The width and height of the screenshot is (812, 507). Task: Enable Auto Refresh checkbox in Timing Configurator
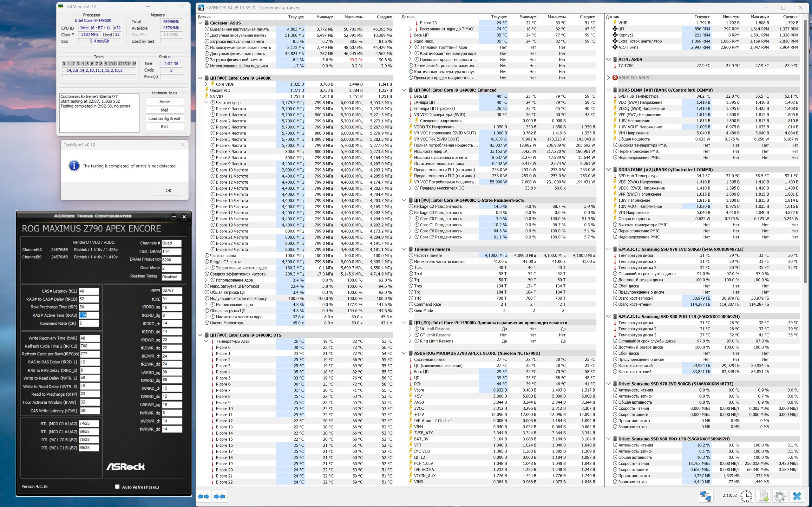tap(117, 486)
